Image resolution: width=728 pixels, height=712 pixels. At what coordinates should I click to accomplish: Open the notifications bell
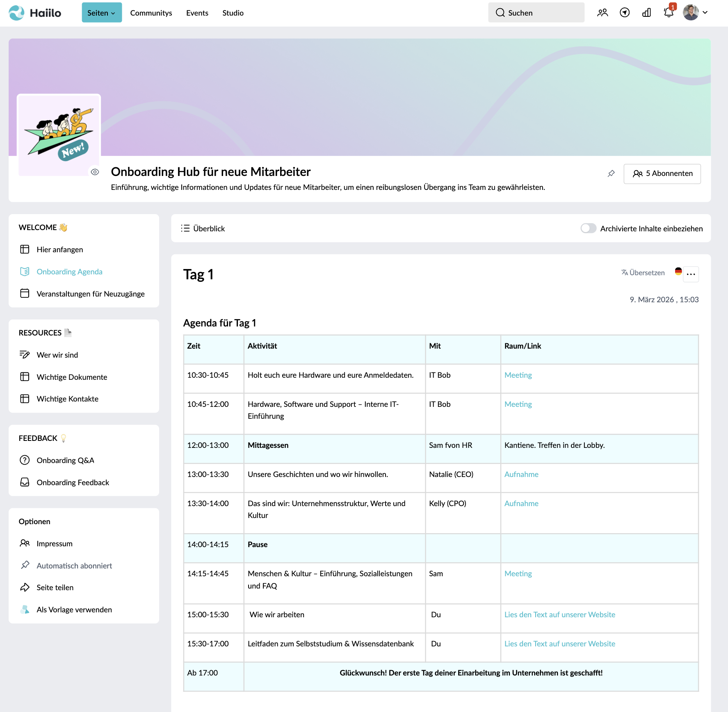[x=669, y=13]
